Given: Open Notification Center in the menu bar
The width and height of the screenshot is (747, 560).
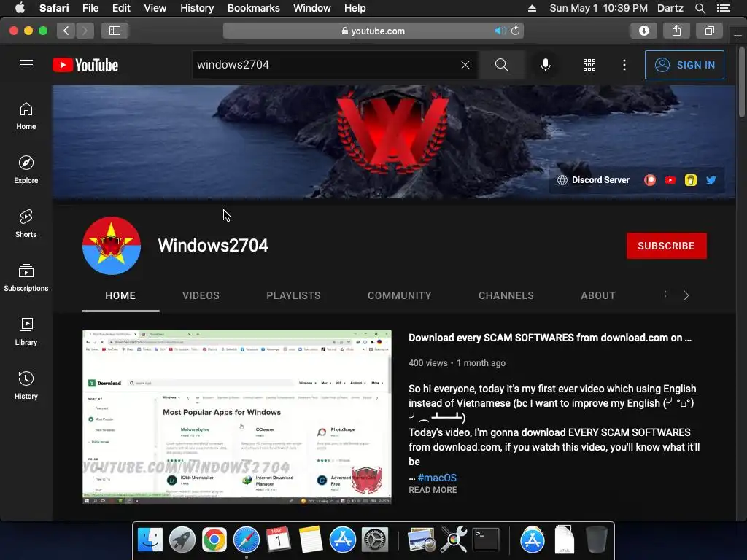Looking at the screenshot, I should click(x=724, y=8).
